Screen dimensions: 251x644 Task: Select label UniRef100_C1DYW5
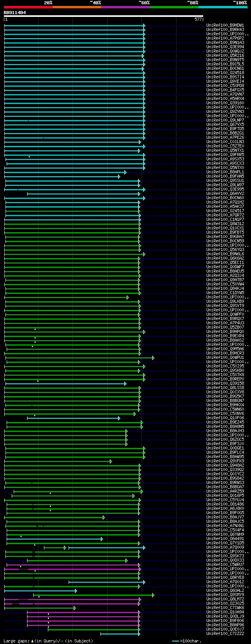click(225, 293)
